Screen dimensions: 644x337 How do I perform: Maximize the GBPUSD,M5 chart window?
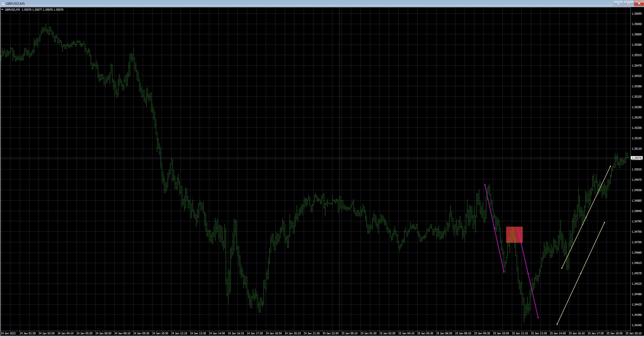pos(628,4)
